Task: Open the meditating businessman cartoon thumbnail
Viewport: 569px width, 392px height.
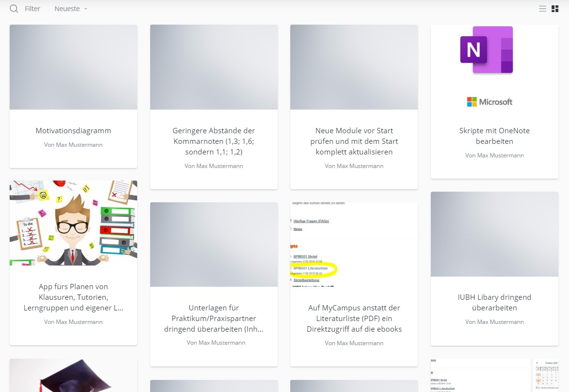Action: click(x=73, y=223)
